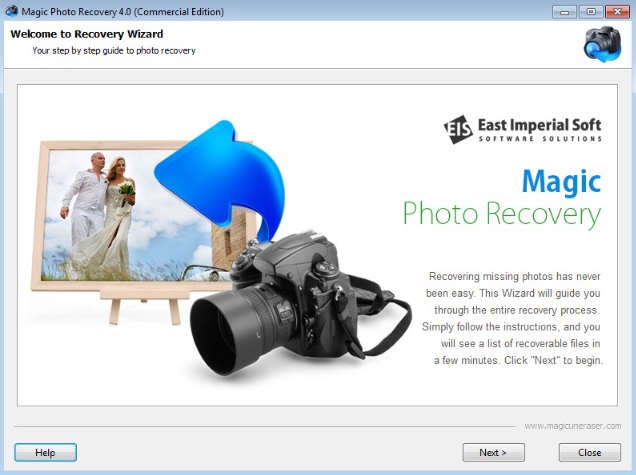This screenshot has height=475, width=636.
Task: Minimize the Magic Photo Recovery window
Action: [x=563, y=11]
